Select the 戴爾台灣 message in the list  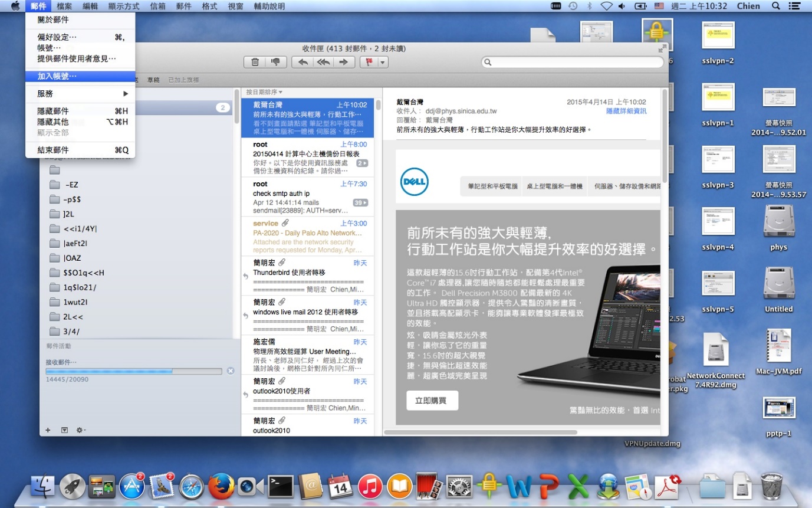pyautogui.click(x=307, y=117)
